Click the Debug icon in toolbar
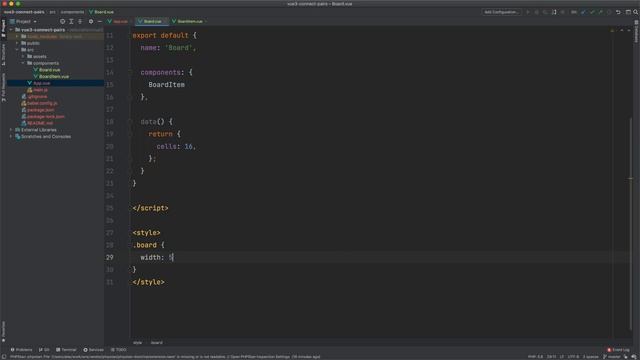Image resolution: width=640 pixels, height=360 pixels. click(x=536, y=12)
